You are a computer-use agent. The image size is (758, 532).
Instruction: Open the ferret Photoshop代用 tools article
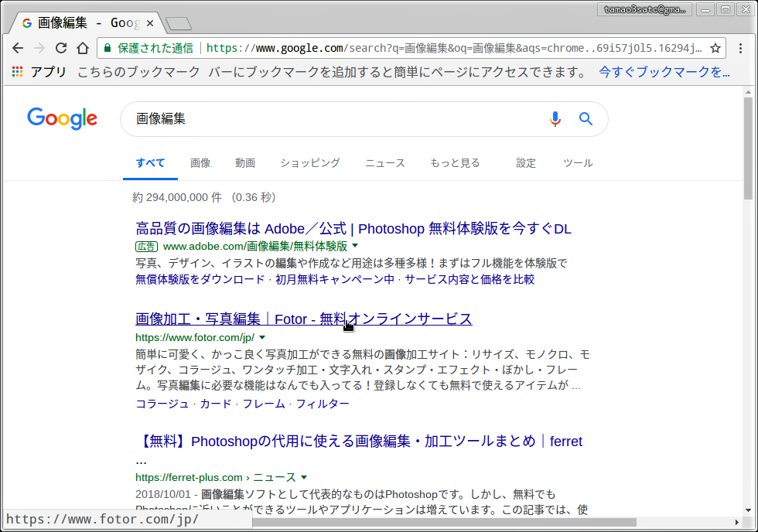tap(359, 442)
